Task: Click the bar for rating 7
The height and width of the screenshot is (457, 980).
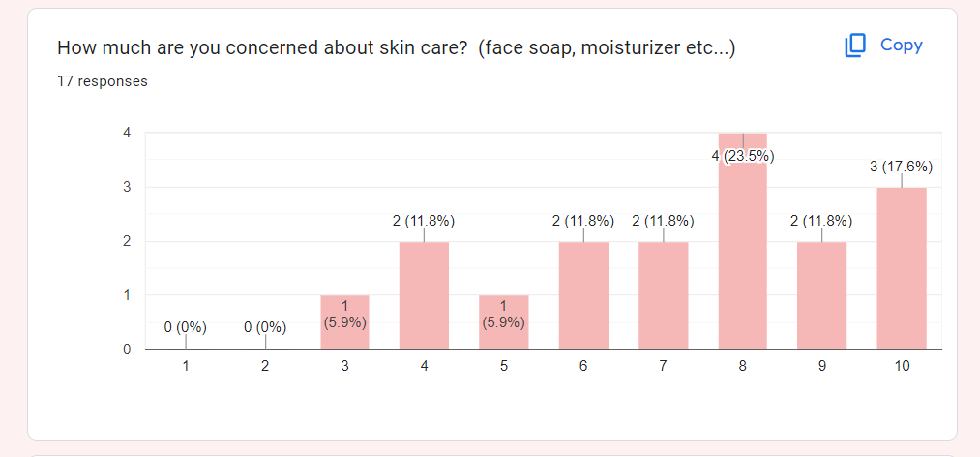Action: pyautogui.click(x=663, y=295)
